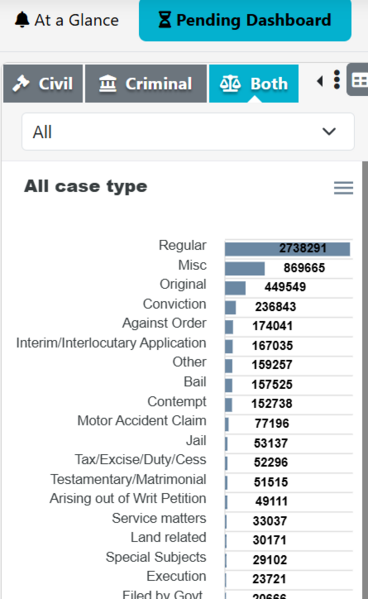Screen dimensions: 368x599
Task: Click the value 30171 for Land related
Action: [x=269, y=541]
